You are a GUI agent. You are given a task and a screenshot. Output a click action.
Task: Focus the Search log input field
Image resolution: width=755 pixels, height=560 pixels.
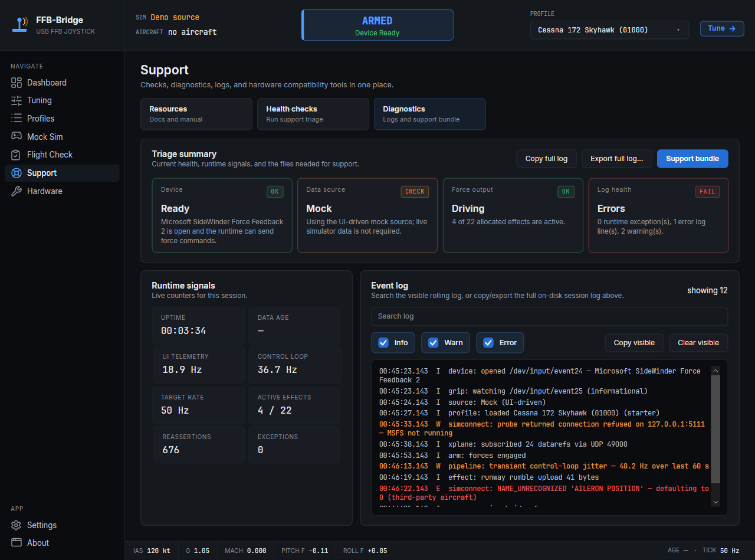click(549, 316)
